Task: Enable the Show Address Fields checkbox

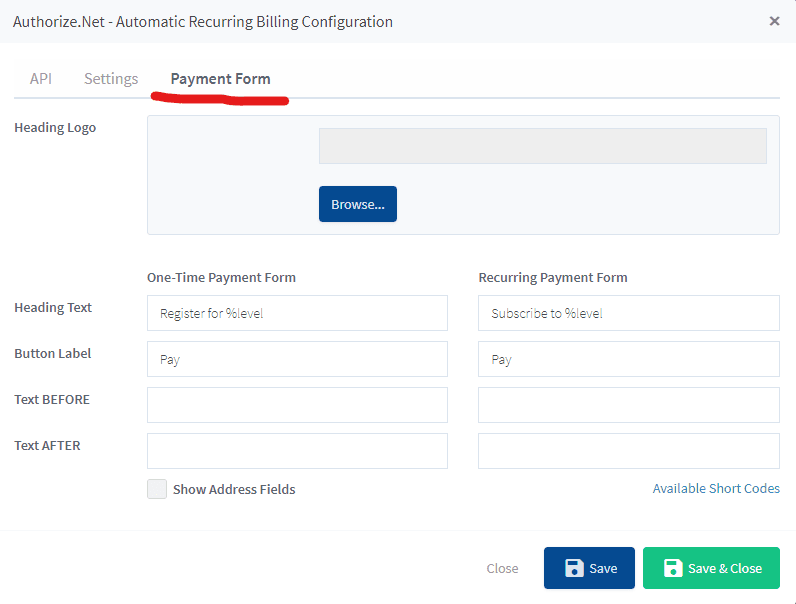Action: [157, 489]
